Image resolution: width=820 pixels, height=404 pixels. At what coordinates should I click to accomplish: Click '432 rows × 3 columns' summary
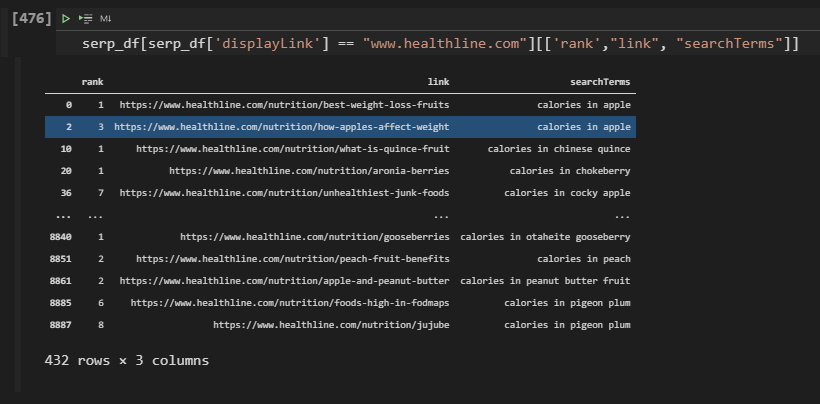(127, 361)
